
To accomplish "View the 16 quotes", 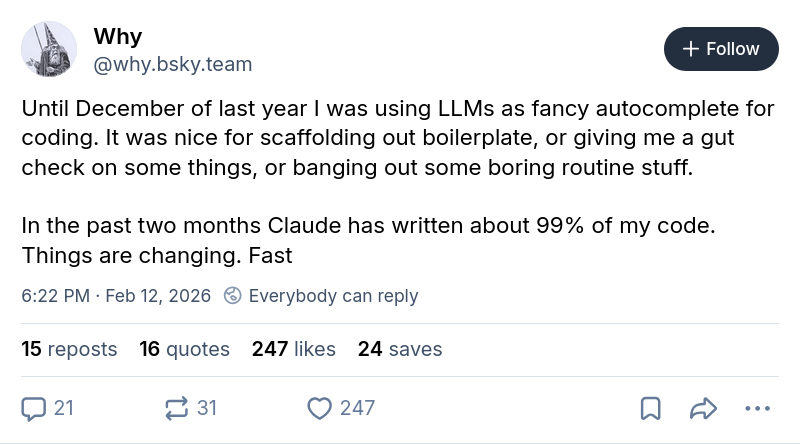I will click(x=184, y=349).
